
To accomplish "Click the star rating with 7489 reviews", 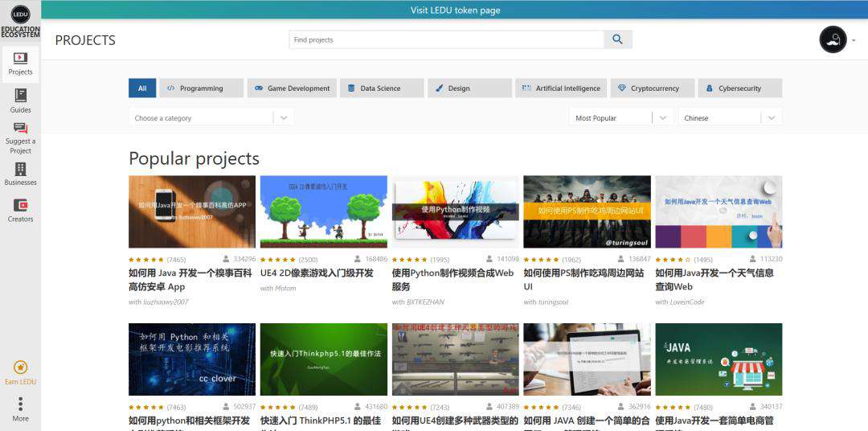I will coord(278,408).
